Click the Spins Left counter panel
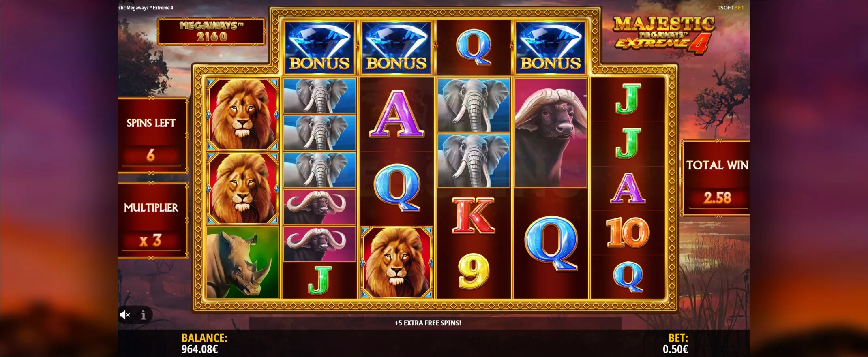This screenshot has width=868, height=357. click(x=152, y=135)
